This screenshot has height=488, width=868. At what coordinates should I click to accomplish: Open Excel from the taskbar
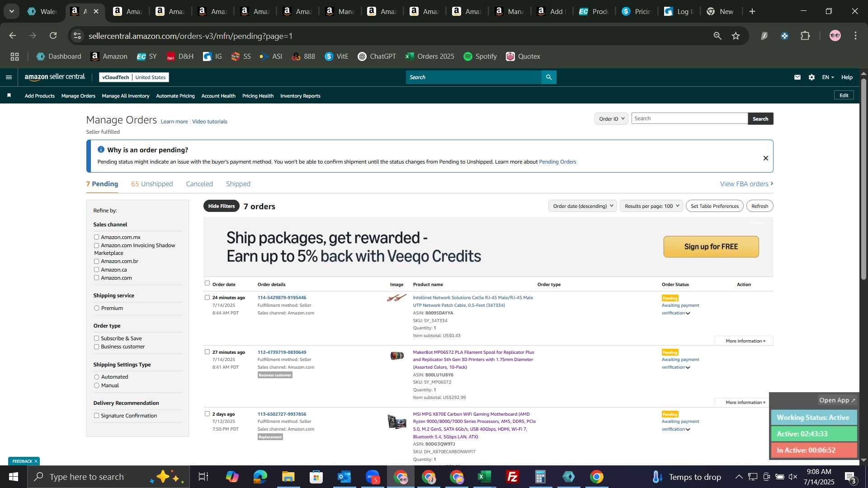click(x=485, y=477)
